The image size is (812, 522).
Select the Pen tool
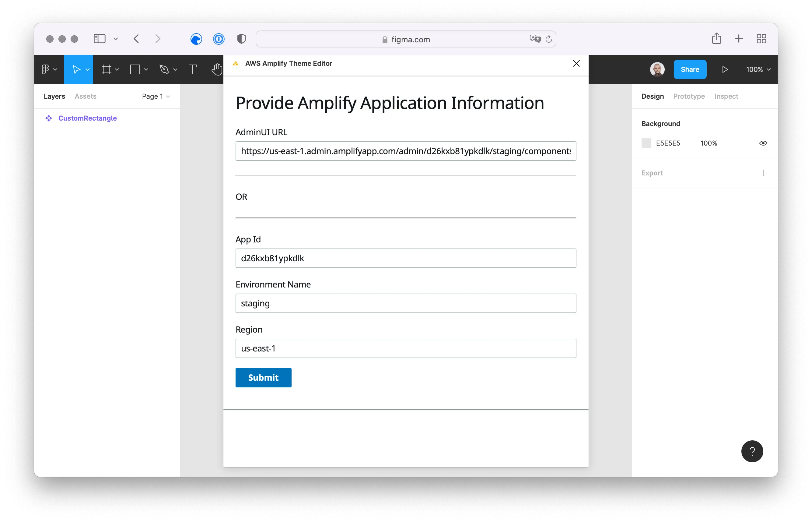click(165, 69)
